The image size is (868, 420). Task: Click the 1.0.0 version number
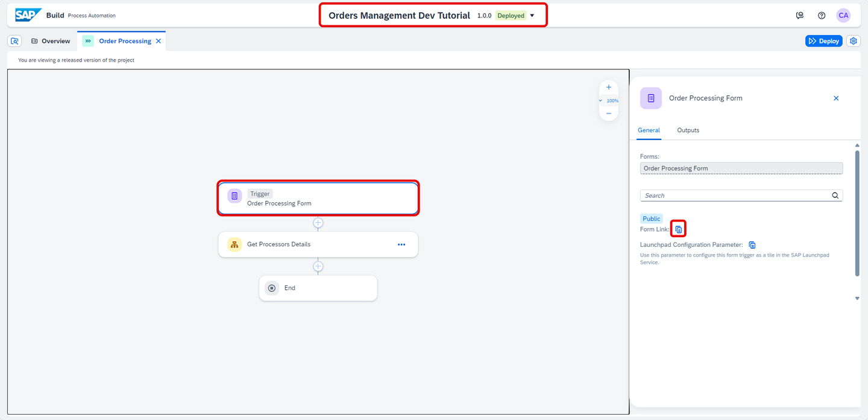click(484, 16)
